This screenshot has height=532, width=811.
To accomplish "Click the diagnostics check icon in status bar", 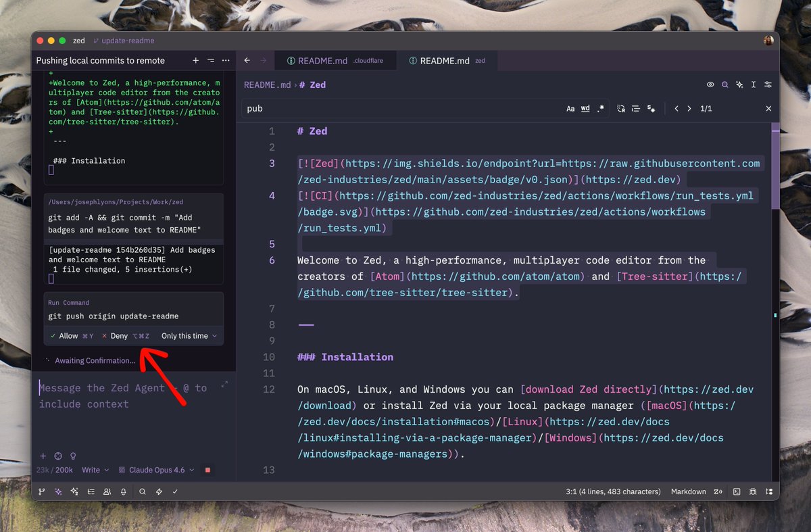I will point(174,491).
